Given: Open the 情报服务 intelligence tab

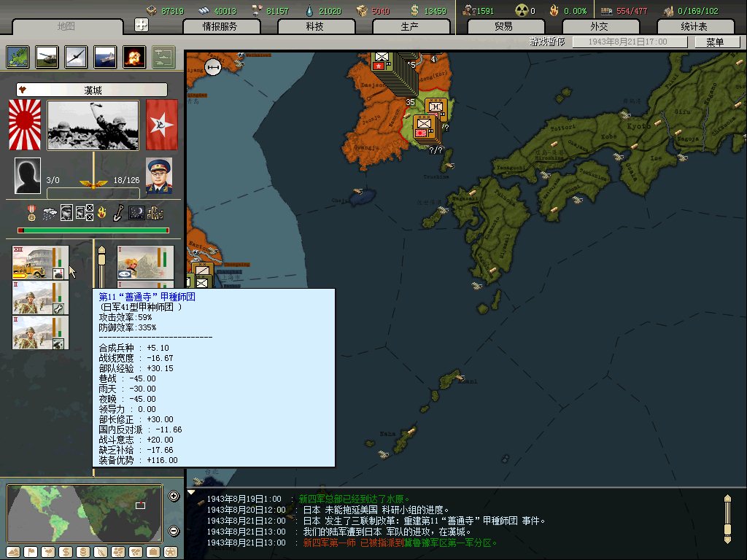Looking at the screenshot, I should (220, 27).
